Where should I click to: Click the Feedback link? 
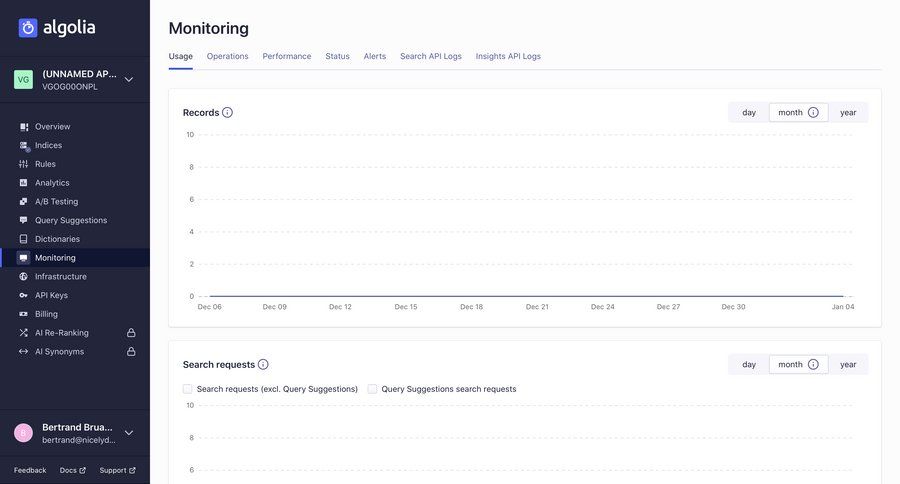click(30, 470)
